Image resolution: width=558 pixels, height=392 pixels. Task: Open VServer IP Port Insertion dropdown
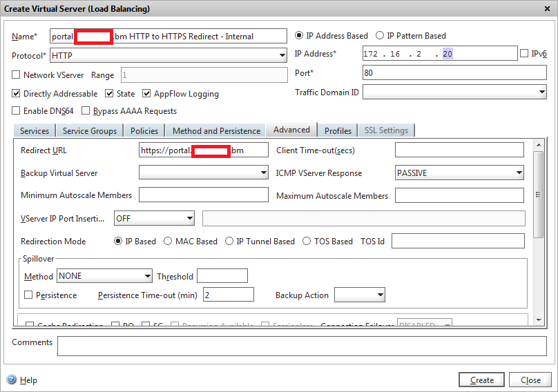point(154,218)
